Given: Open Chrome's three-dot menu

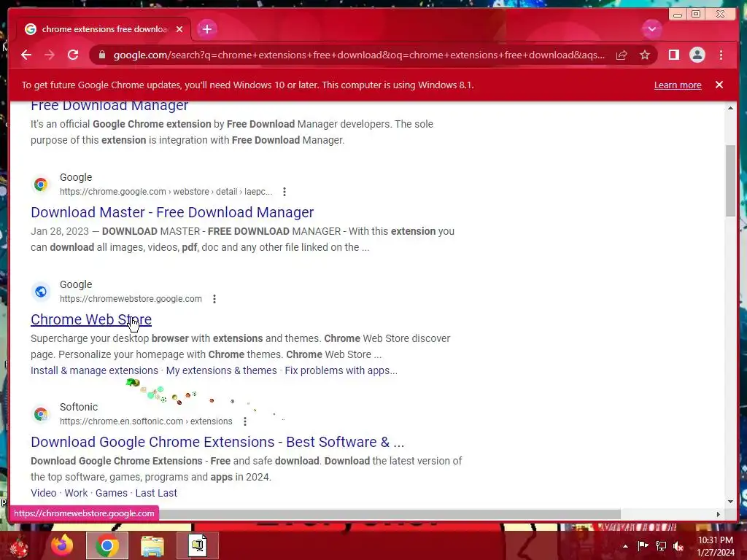Looking at the screenshot, I should (x=721, y=55).
